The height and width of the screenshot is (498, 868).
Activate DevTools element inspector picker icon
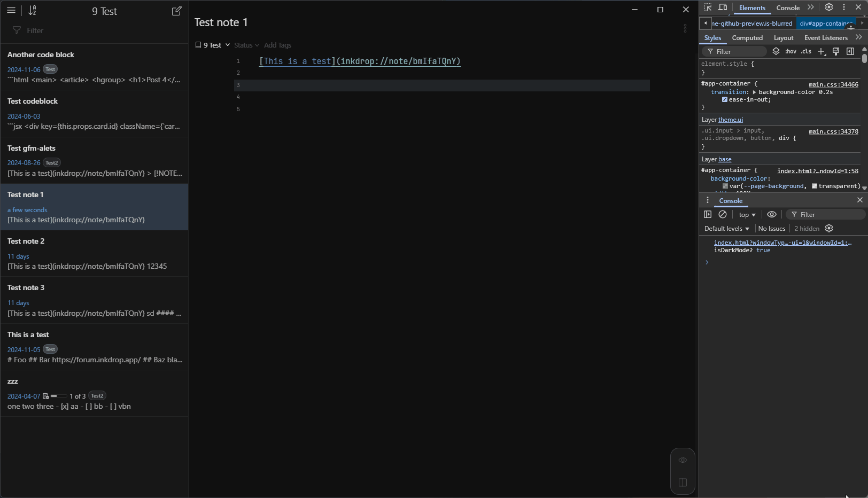click(708, 7)
